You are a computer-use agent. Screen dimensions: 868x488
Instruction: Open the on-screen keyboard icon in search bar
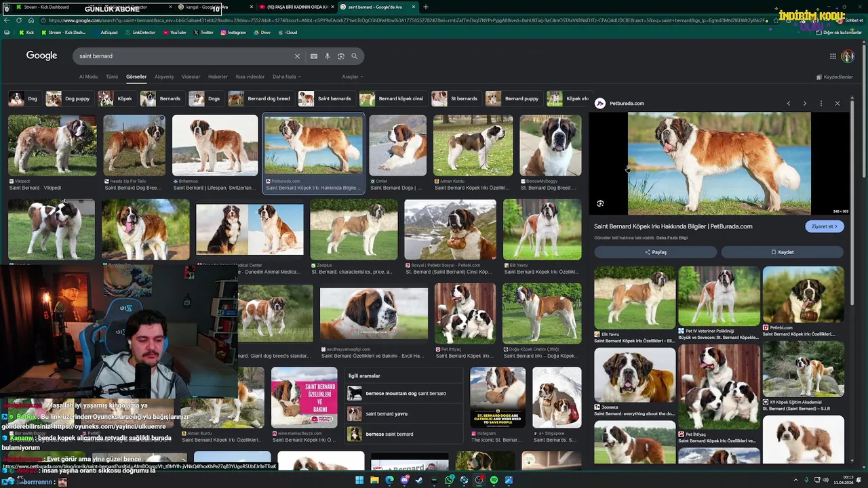coord(314,56)
